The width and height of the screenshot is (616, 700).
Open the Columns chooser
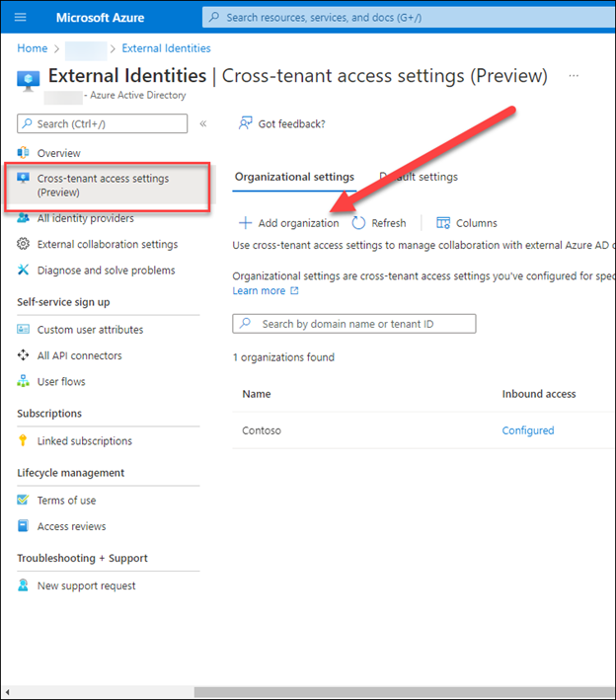[467, 223]
